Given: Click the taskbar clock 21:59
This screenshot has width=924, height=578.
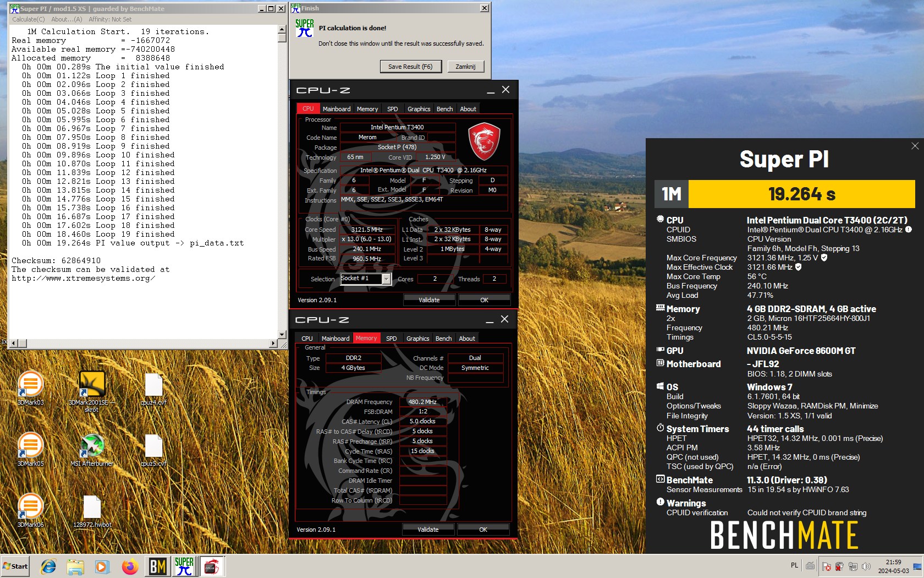Looking at the screenshot, I should [x=893, y=566].
